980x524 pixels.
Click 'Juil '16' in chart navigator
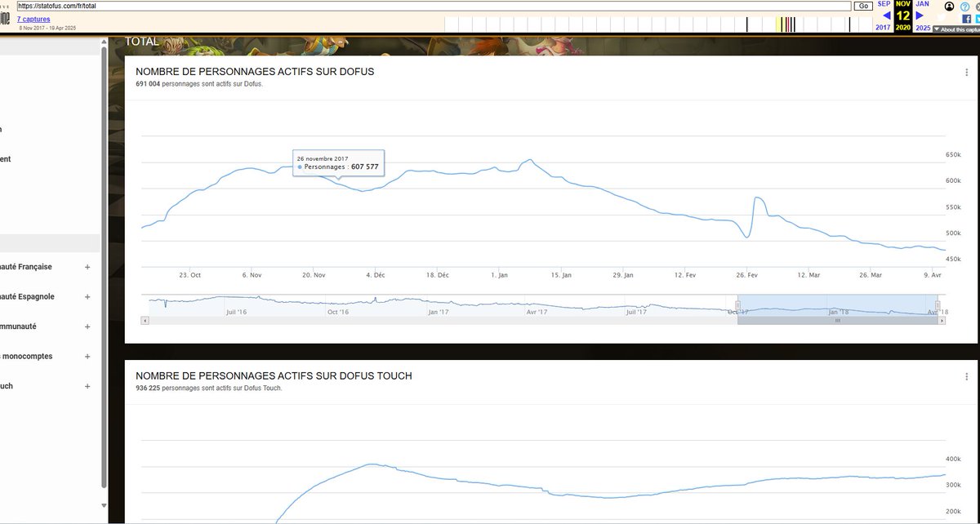(x=236, y=312)
